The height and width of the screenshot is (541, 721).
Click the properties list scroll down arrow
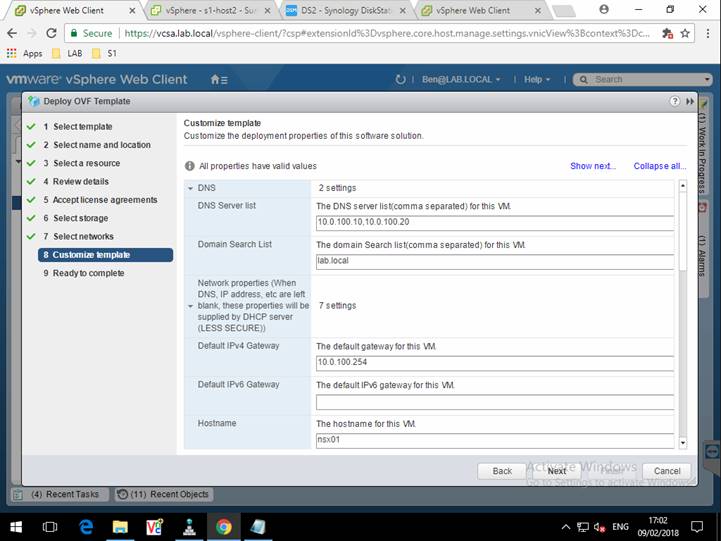[682, 443]
